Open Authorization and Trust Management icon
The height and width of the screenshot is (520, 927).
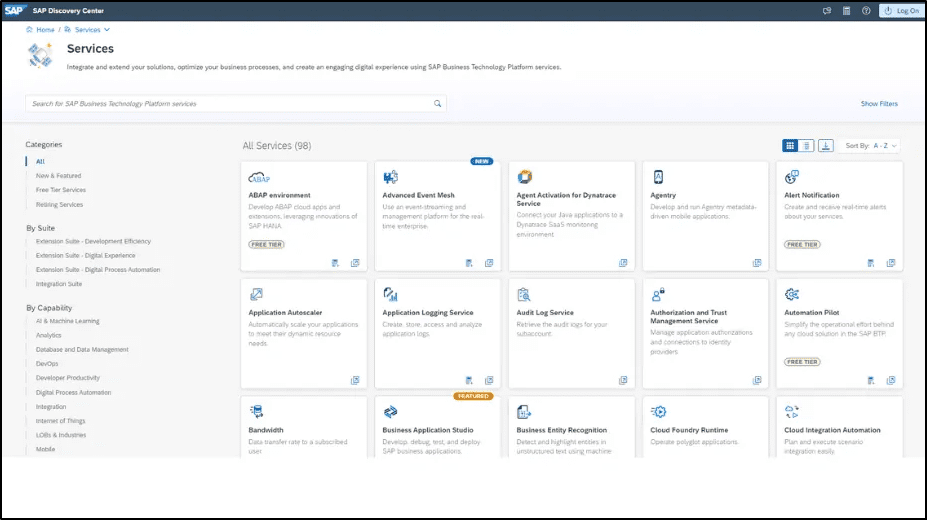pyautogui.click(x=658, y=294)
